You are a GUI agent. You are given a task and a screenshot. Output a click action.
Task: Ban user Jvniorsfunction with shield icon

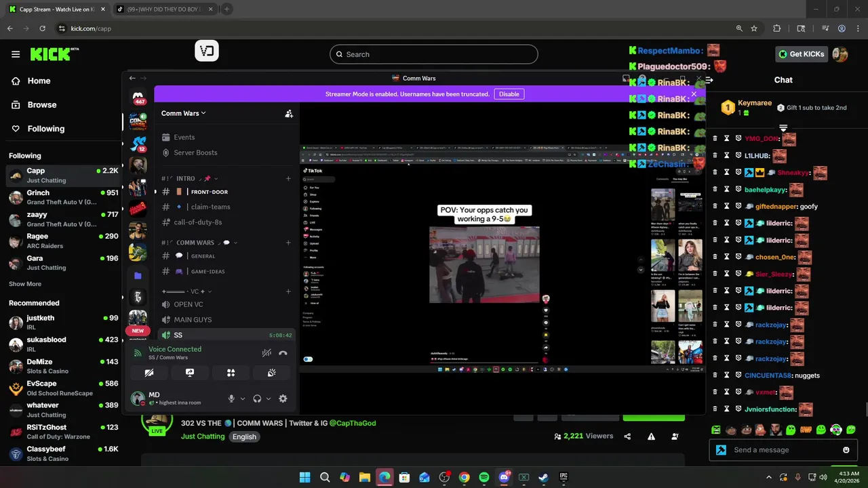738,409
